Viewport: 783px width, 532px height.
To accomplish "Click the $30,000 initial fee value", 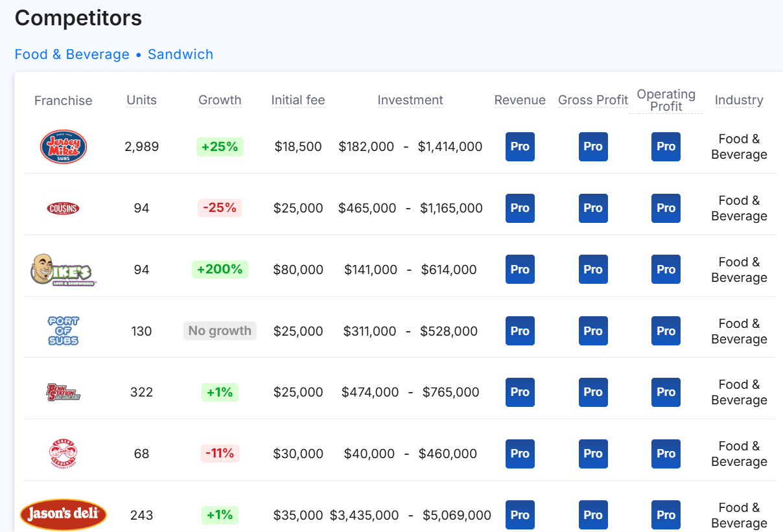I will click(x=298, y=454).
